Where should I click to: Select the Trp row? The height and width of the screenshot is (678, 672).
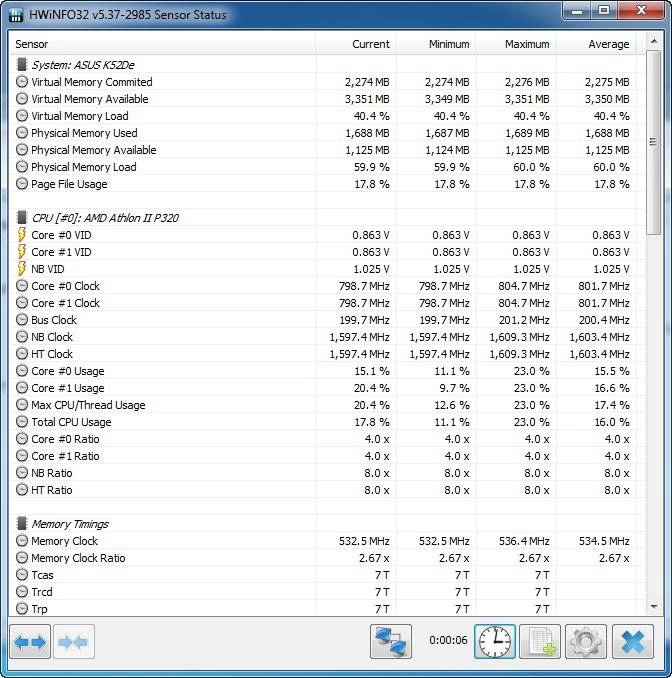pyautogui.click(x=326, y=609)
